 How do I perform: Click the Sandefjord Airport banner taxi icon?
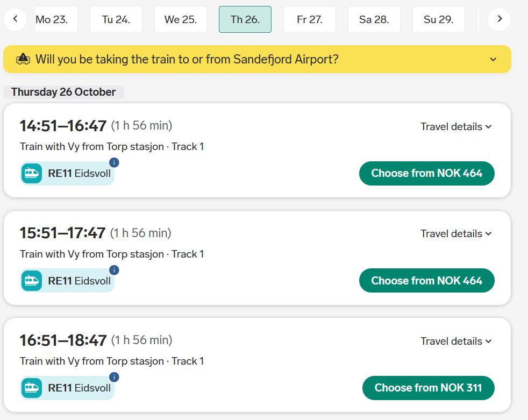click(23, 59)
